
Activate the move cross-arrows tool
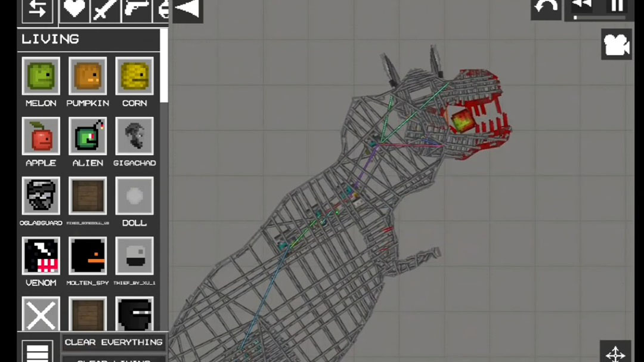(x=615, y=352)
